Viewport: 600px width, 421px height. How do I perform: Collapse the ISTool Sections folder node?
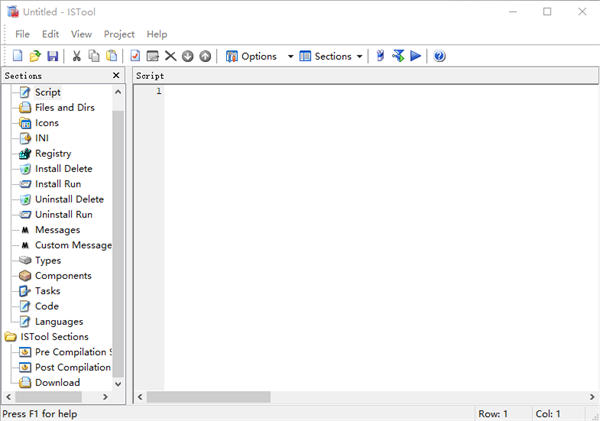point(10,337)
